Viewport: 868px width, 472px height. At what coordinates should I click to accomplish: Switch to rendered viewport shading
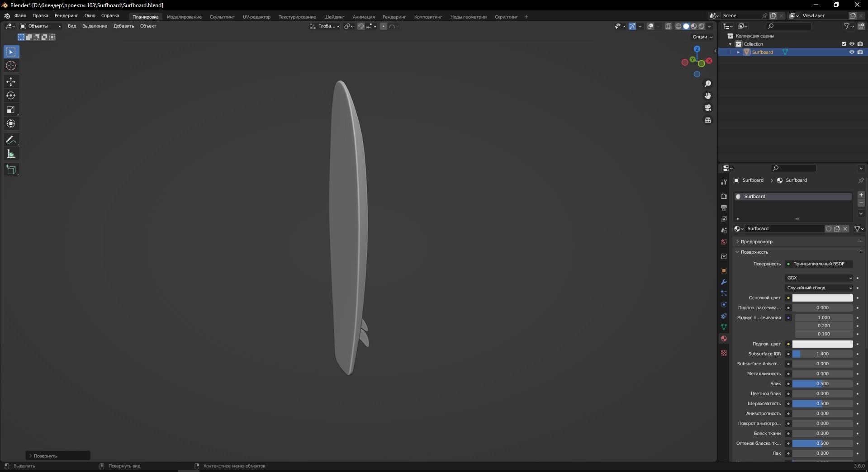tap(702, 26)
